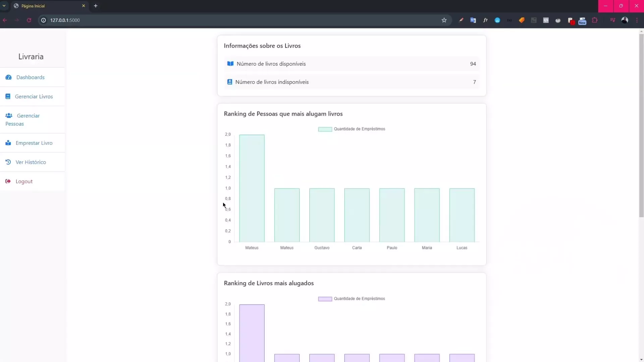The width and height of the screenshot is (644, 362).
Task: Toggle the green Quantidade de Empréstimos legend
Action: (x=352, y=129)
